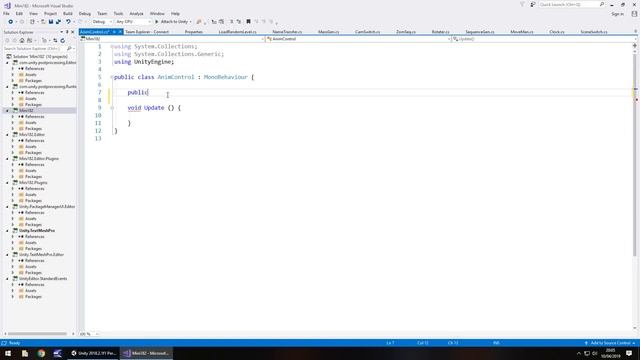Click the Save icon in the toolbar
640x360 pixels.
[51, 22]
